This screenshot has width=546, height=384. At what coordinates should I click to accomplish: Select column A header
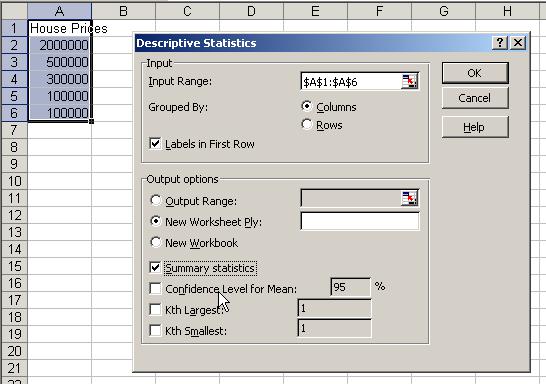pyautogui.click(x=60, y=11)
